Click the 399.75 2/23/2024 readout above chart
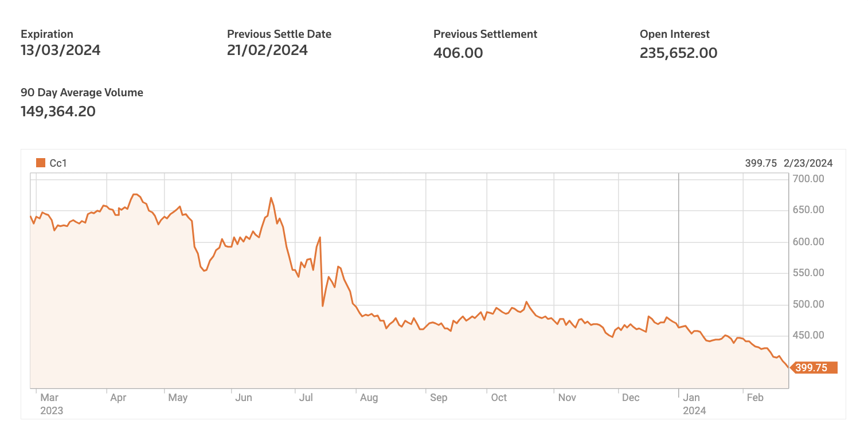868x448 pixels. (788, 163)
